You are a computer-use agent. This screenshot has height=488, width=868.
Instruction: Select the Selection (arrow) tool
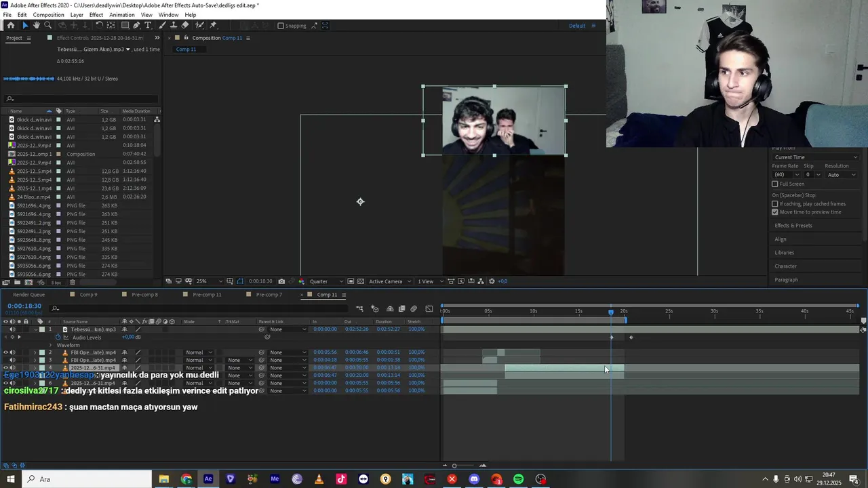(x=26, y=25)
